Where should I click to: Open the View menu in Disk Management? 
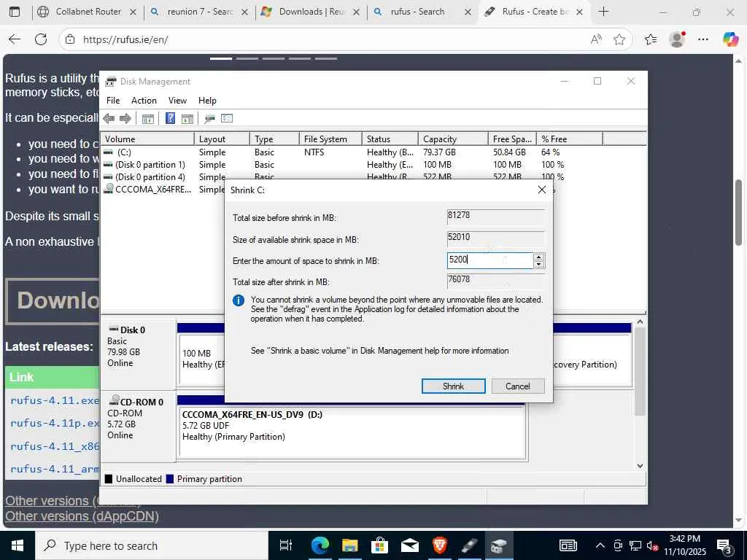click(x=177, y=101)
